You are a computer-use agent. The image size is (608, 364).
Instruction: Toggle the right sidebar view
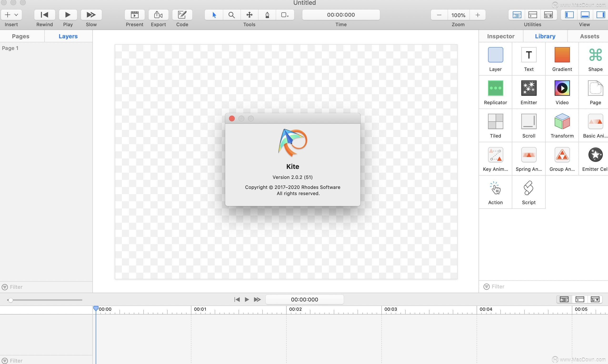[x=600, y=15]
